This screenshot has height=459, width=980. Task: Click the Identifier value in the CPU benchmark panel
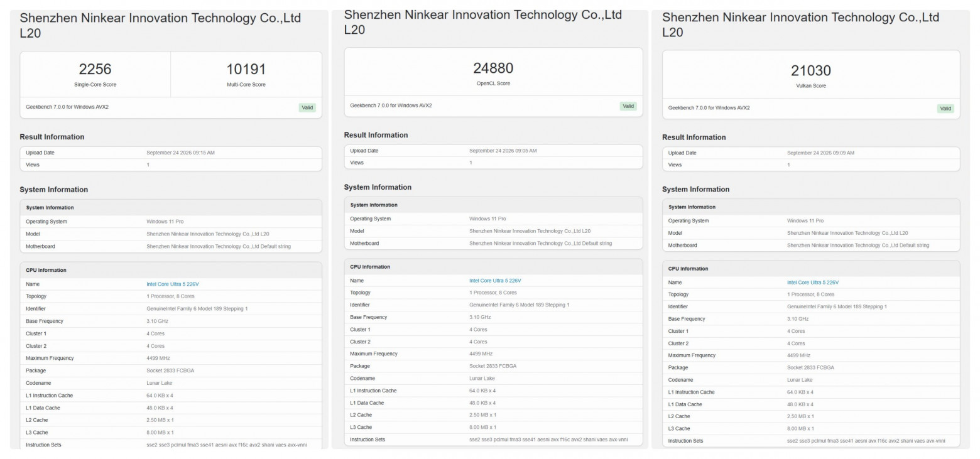197,309
